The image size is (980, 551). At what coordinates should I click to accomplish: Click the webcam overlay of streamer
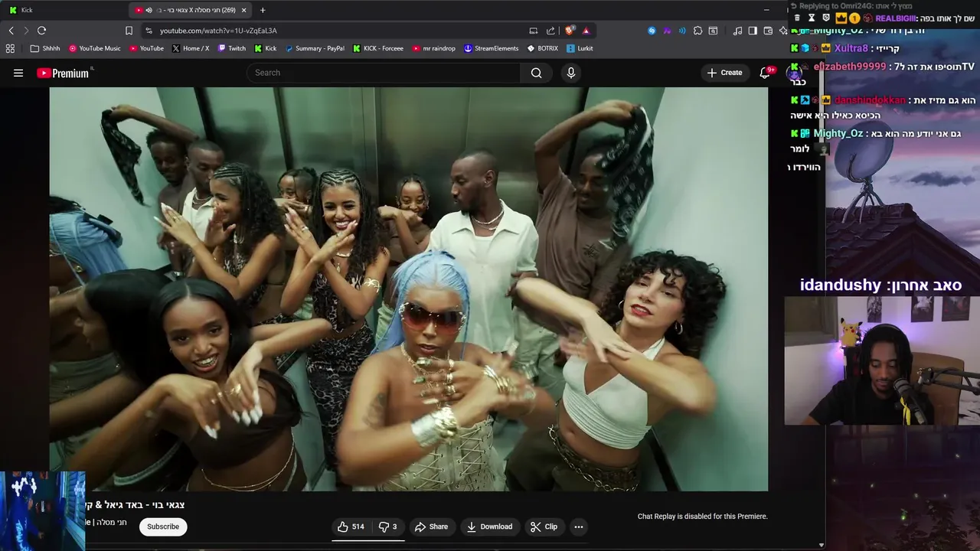point(882,360)
